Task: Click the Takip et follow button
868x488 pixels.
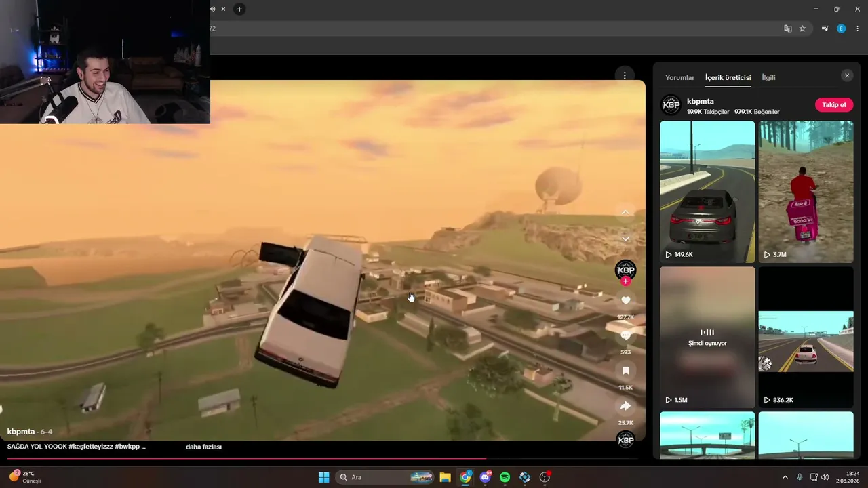Action: click(x=834, y=105)
